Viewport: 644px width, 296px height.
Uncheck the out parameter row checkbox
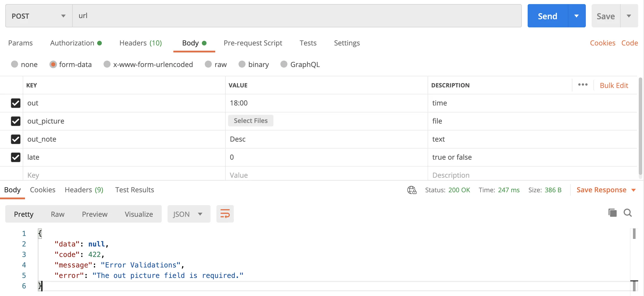(x=16, y=103)
